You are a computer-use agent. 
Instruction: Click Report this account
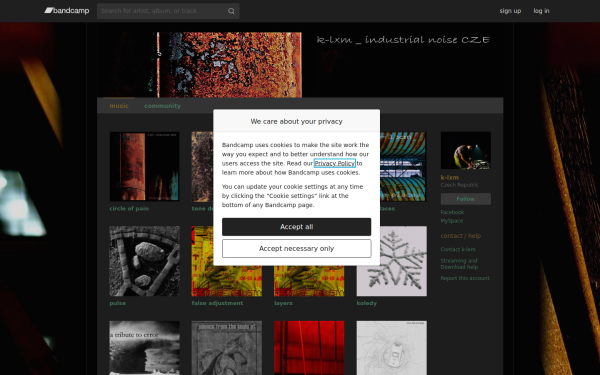465,278
